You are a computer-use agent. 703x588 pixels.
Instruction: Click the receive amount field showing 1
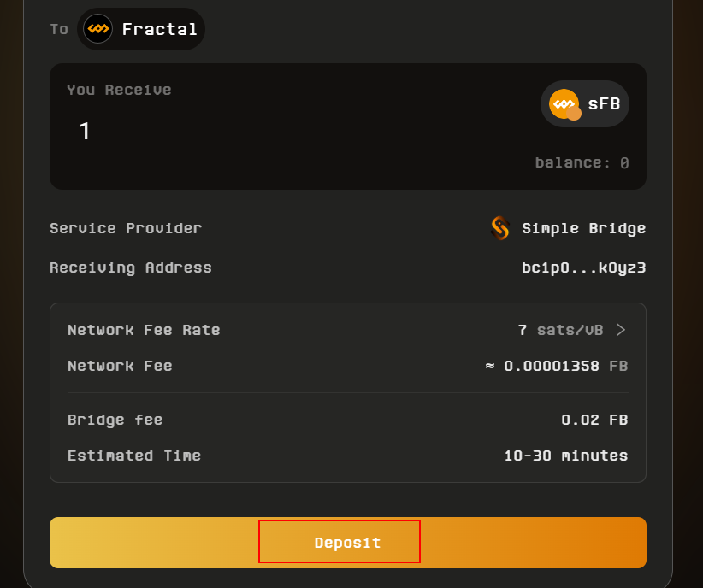85,131
